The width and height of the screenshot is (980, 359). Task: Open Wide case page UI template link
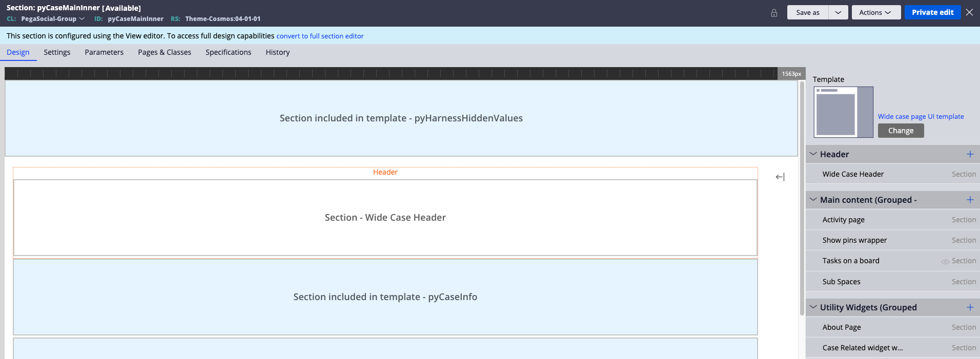pyautogui.click(x=921, y=116)
